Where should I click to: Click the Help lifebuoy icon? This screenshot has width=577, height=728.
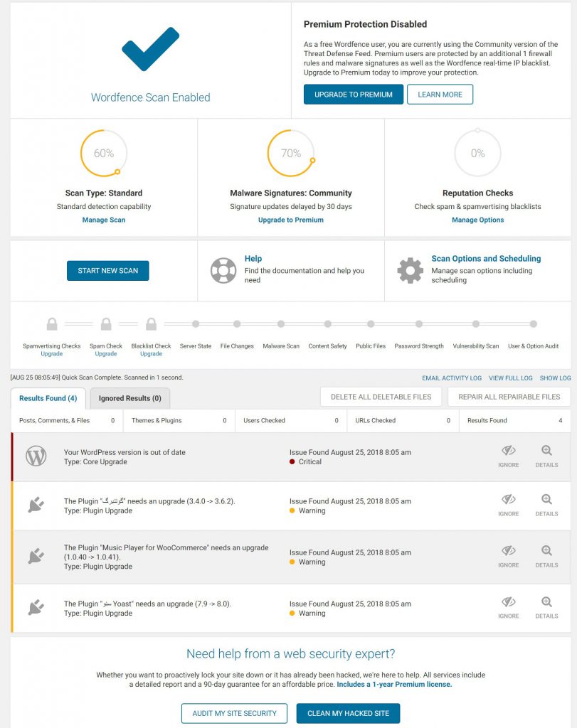tap(223, 270)
